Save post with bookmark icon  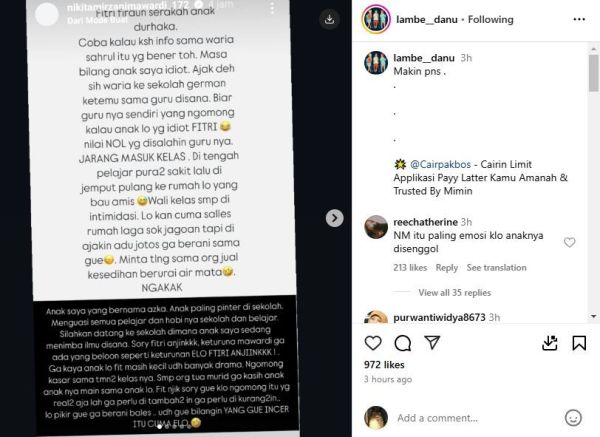pos(579,343)
